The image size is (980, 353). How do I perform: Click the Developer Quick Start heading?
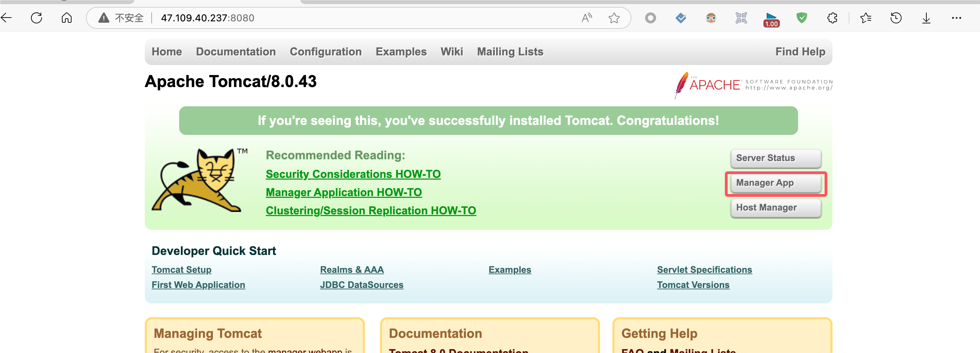(x=214, y=251)
